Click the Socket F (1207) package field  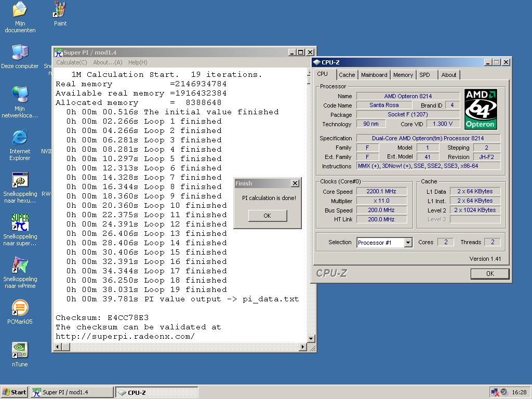point(408,115)
